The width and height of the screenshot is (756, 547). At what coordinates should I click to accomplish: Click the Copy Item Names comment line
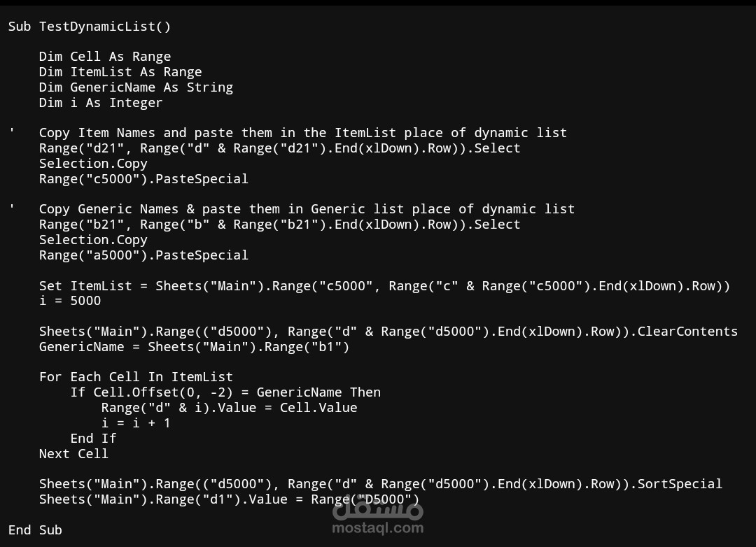coord(302,133)
